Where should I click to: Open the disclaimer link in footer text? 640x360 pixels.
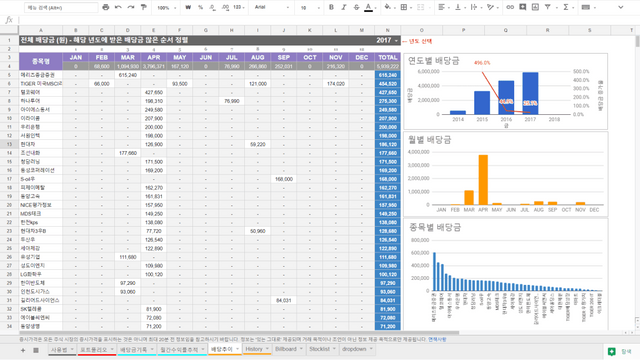pyautogui.click(x=437, y=339)
